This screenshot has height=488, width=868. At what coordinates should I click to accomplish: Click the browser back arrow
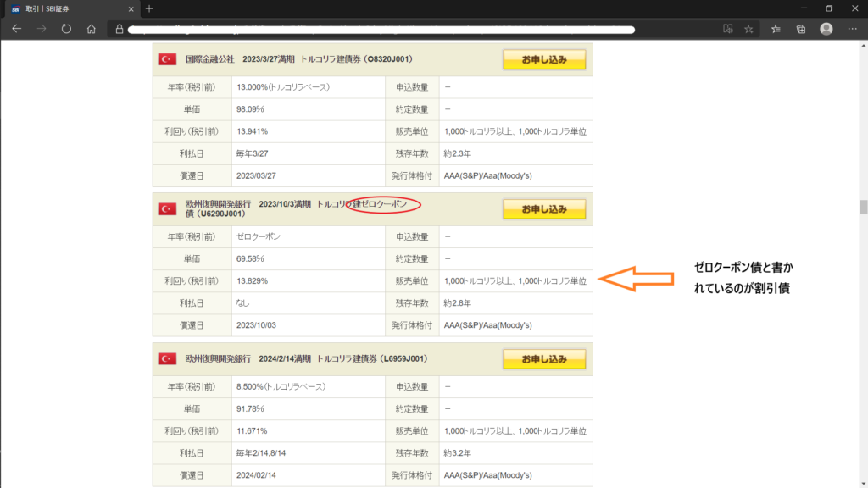[x=17, y=28]
